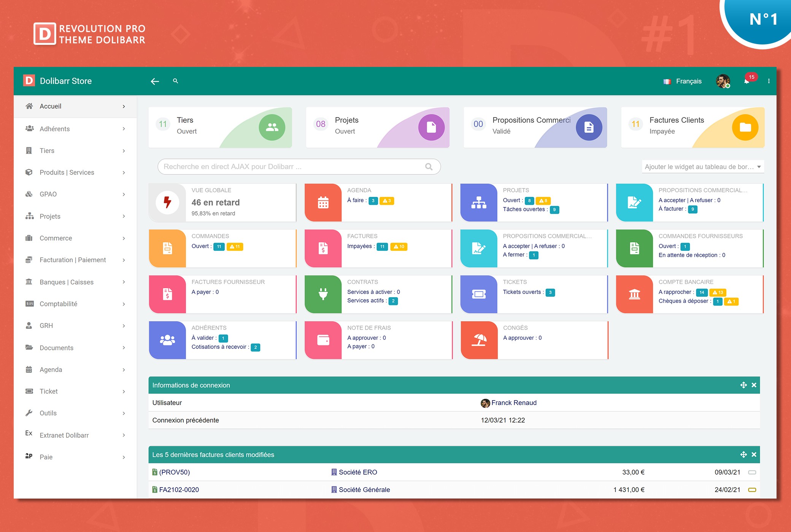Open the Société ERO company link
This screenshot has height=532, width=791.
point(357,472)
